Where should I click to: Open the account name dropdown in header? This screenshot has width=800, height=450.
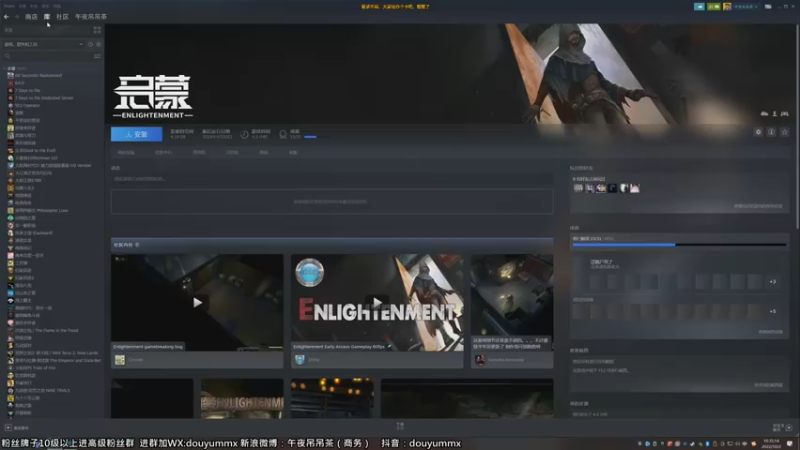(744, 7)
